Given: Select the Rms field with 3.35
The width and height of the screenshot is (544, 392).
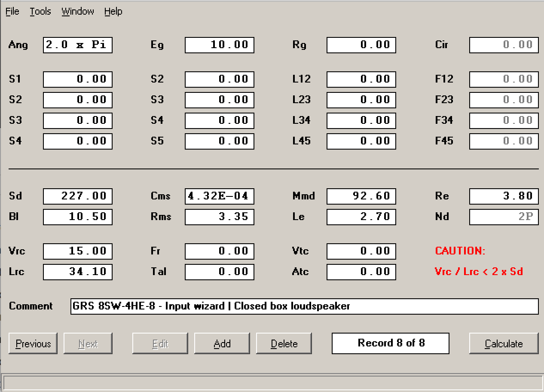Looking at the screenshot, I should 220,217.
